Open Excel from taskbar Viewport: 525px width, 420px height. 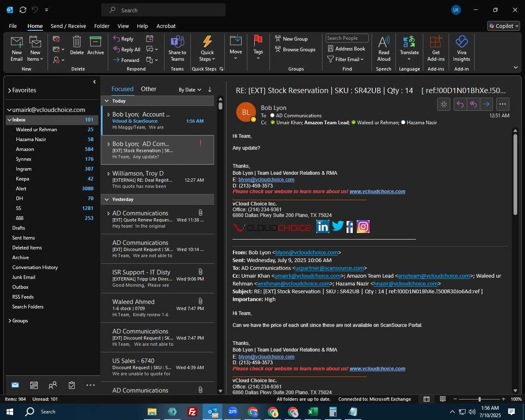[x=313, y=412]
